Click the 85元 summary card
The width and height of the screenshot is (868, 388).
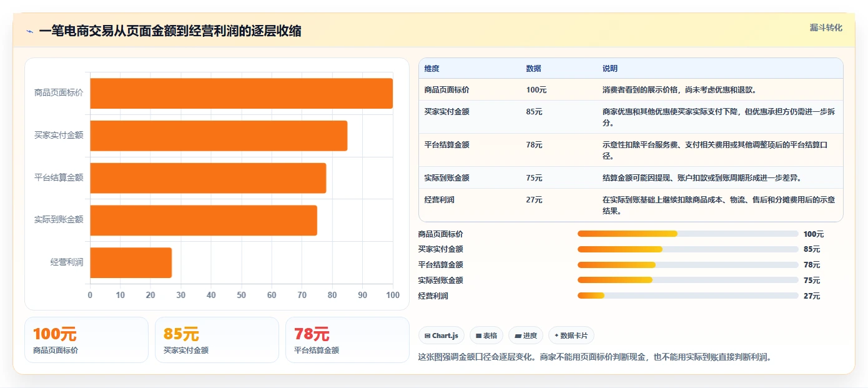click(217, 340)
